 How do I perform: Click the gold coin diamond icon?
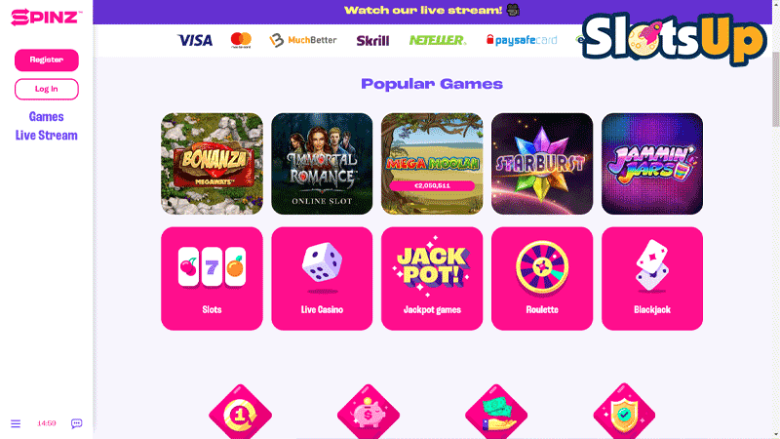point(240,412)
